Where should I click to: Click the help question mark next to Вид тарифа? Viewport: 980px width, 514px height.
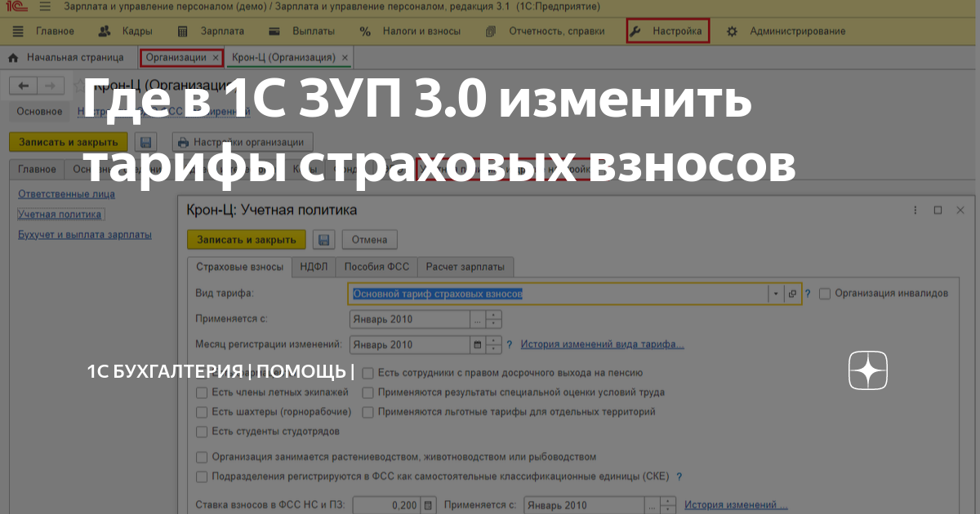click(x=808, y=294)
